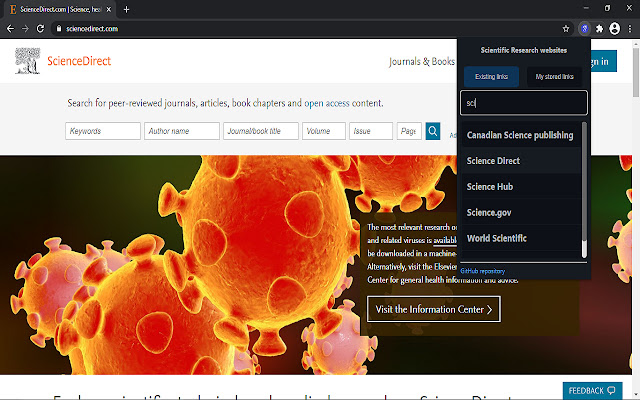The height and width of the screenshot is (400, 640).
Task: Switch to the My stored links tab
Action: coord(554,77)
